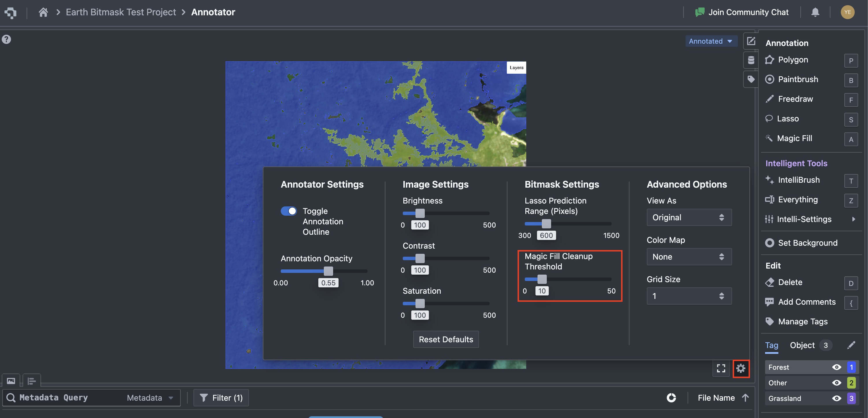Click the settings gear icon
Screen dimensions: 868x418
[x=740, y=369]
